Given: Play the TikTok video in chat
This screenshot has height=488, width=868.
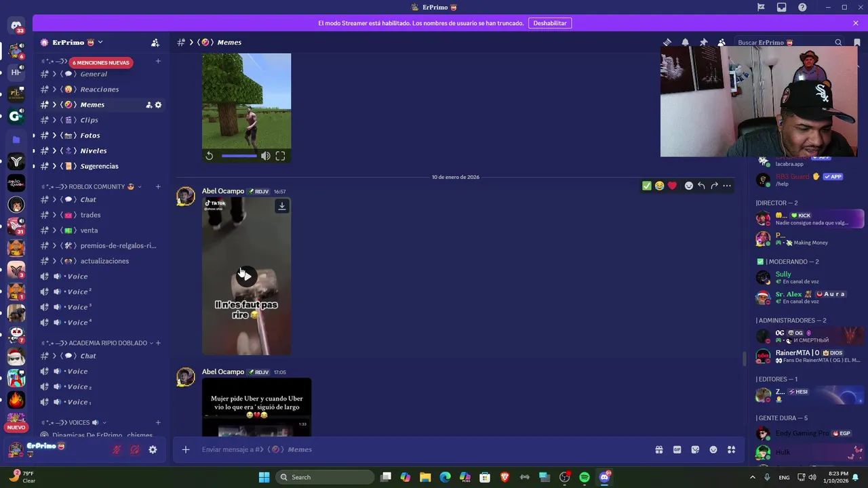Looking at the screenshot, I should pyautogui.click(x=246, y=275).
